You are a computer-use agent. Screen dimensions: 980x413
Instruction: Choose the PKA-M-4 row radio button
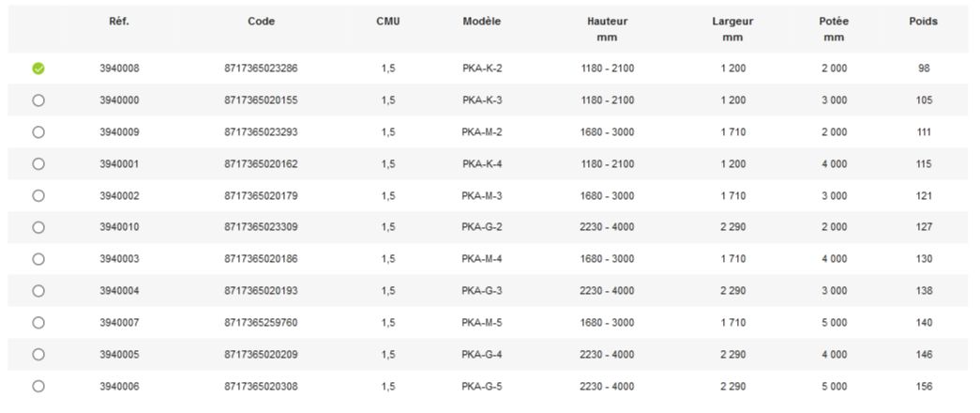[38, 259]
